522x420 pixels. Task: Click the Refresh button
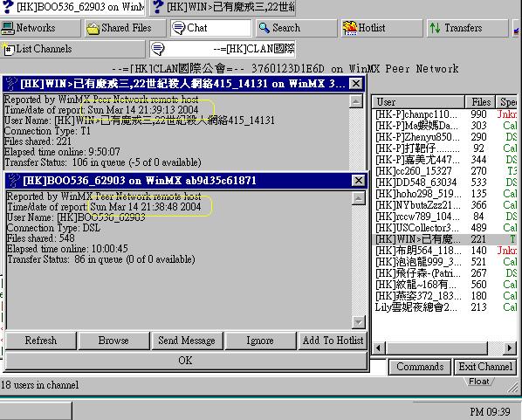41,341
